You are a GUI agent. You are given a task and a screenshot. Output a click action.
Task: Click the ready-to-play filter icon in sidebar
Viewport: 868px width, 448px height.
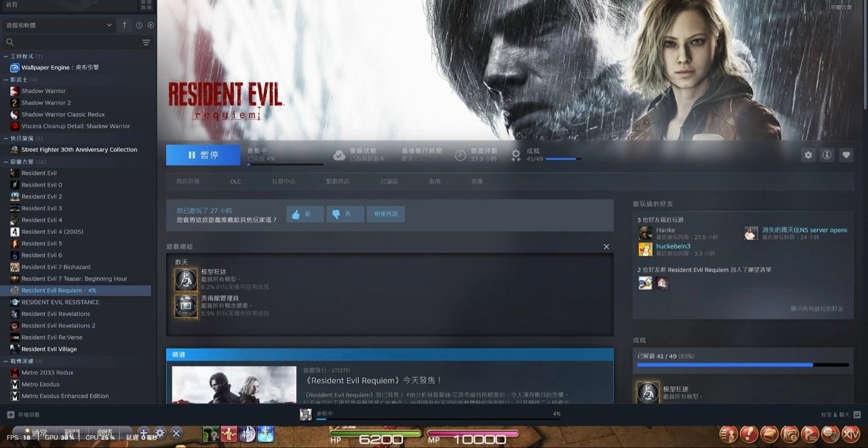tap(151, 25)
